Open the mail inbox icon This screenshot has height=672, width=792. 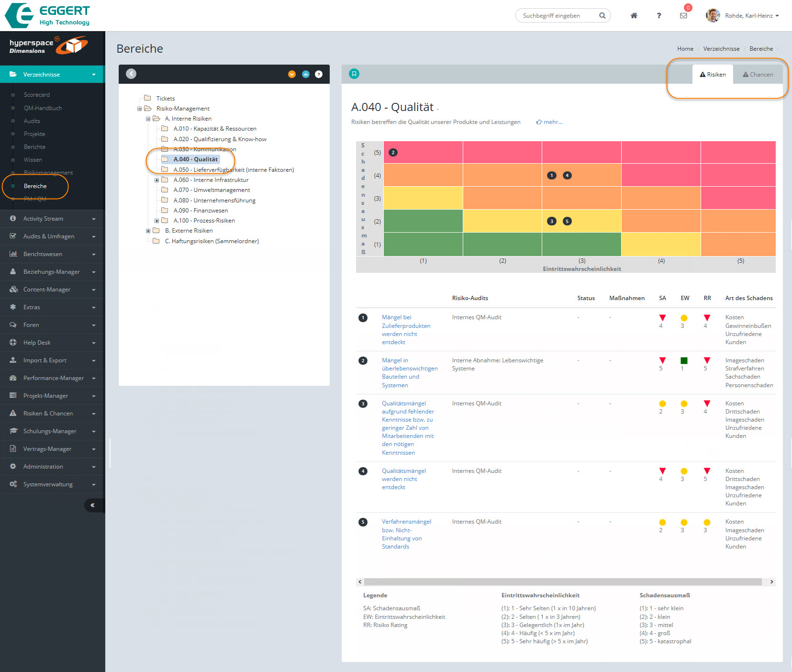pyautogui.click(x=683, y=15)
